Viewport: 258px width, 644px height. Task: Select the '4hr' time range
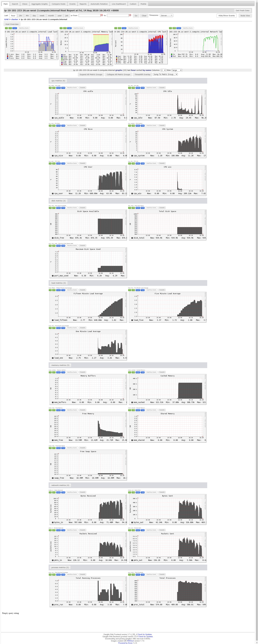(27, 16)
